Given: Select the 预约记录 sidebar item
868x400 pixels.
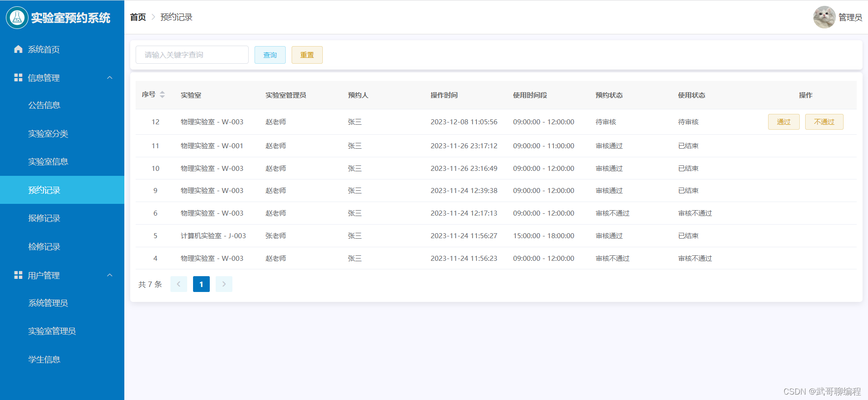Looking at the screenshot, I should [62, 190].
